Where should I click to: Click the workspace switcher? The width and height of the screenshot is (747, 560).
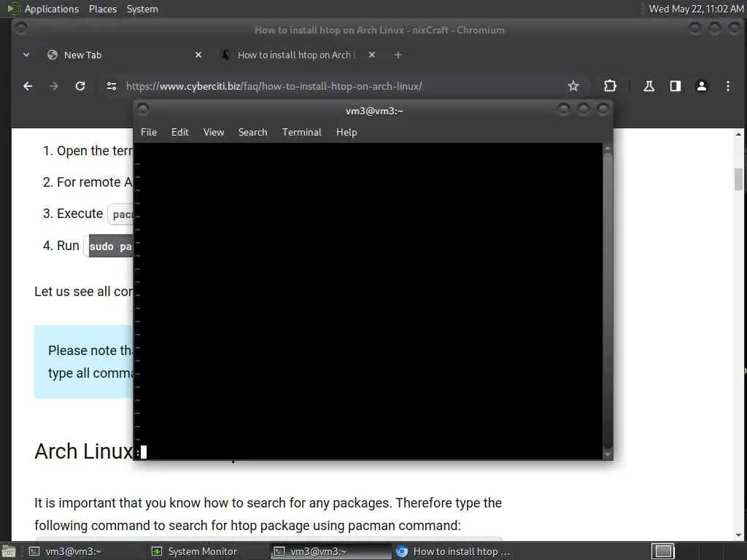(662, 551)
